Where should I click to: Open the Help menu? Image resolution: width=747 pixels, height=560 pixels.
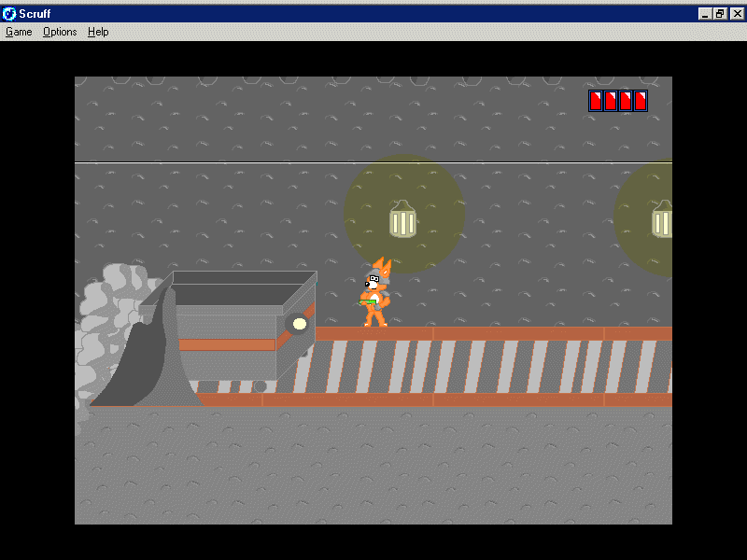pos(98,32)
